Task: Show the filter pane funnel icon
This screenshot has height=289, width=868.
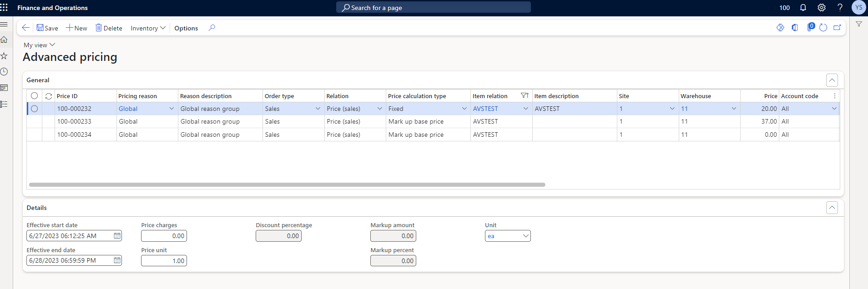Action: pyautogui.click(x=859, y=24)
